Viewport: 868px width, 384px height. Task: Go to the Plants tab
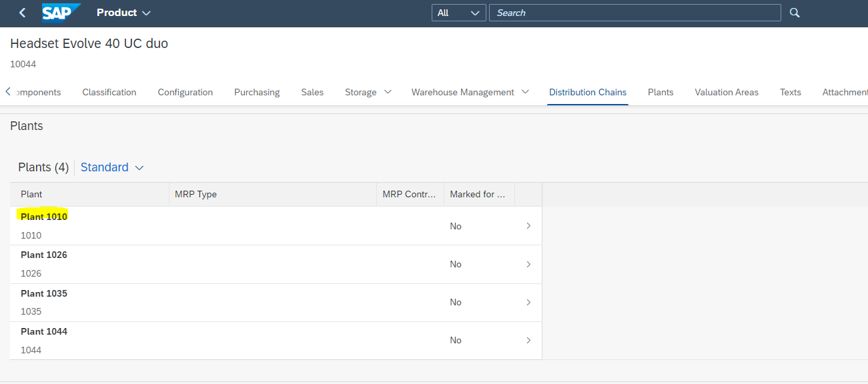[x=661, y=92]
